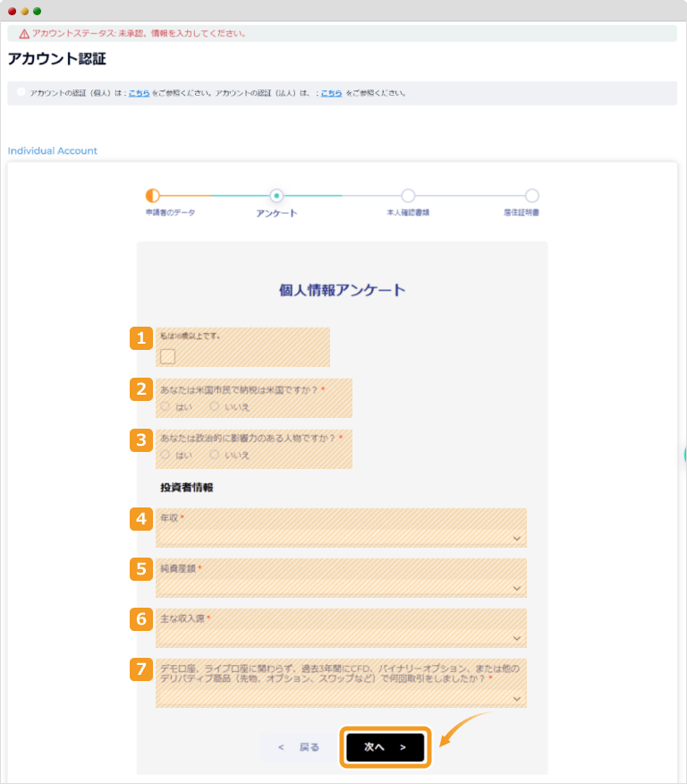Image resolution: width=687 pixels, height=784 pixels.
Task: Select the アンケート step indicator
Action: (x=276, y=195)
